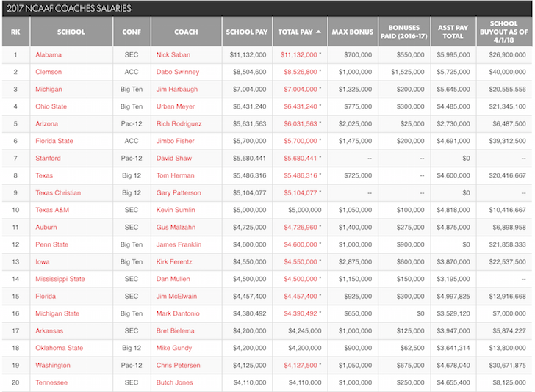Click total pay $8,526,800 link
This screenshot has width=535, height=392.
tap(301, 72)
